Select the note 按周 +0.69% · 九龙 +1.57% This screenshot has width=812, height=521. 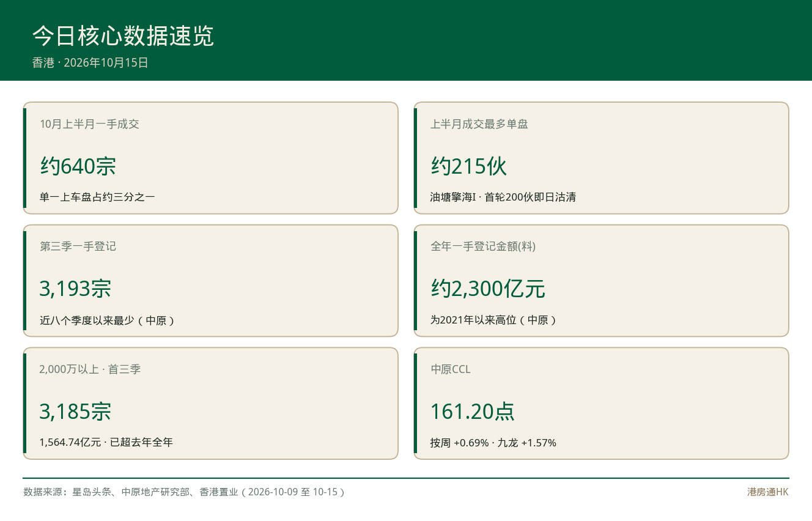[x=493, y=443]
